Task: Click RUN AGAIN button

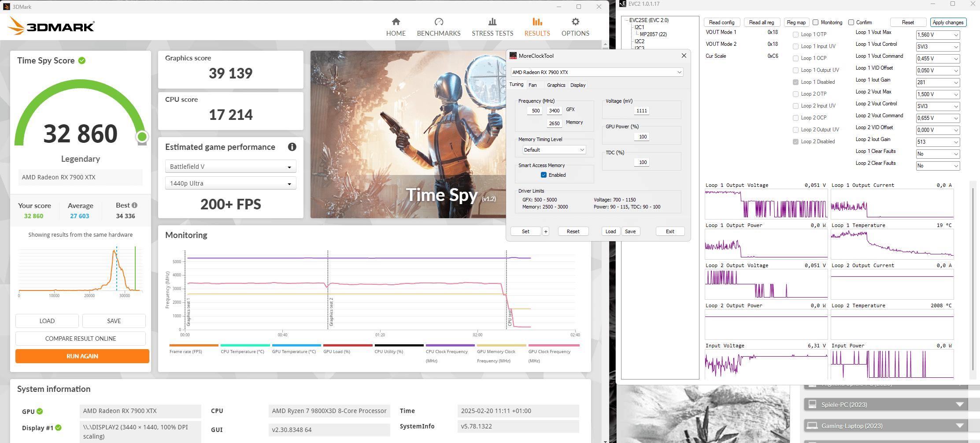Action: pos(82,356)
